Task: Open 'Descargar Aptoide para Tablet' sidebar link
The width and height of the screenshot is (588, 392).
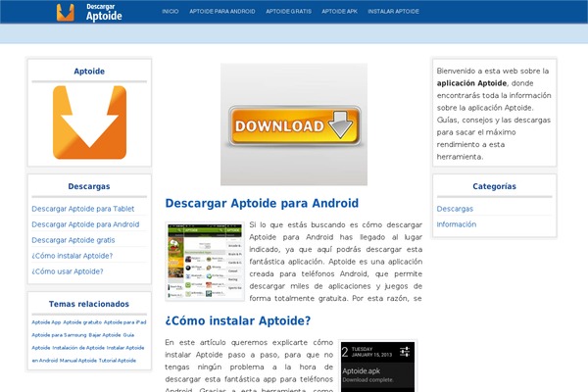Action: (83, 209)
